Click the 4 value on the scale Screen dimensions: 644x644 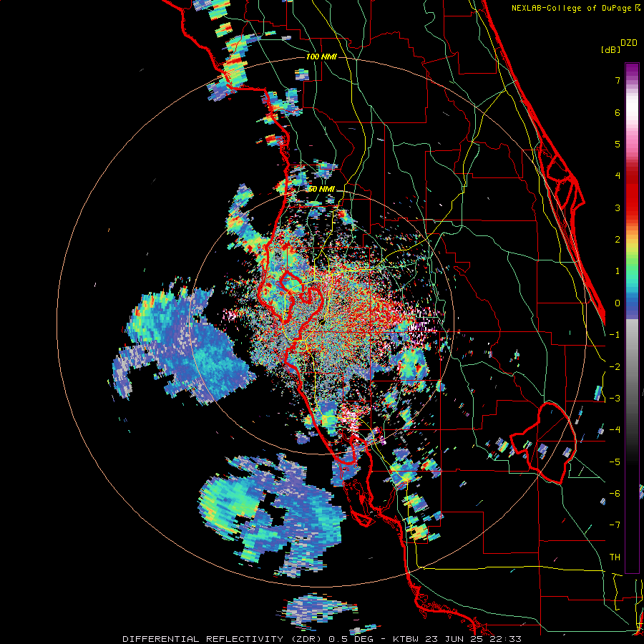pyautogui.click(x=618, y=176)
